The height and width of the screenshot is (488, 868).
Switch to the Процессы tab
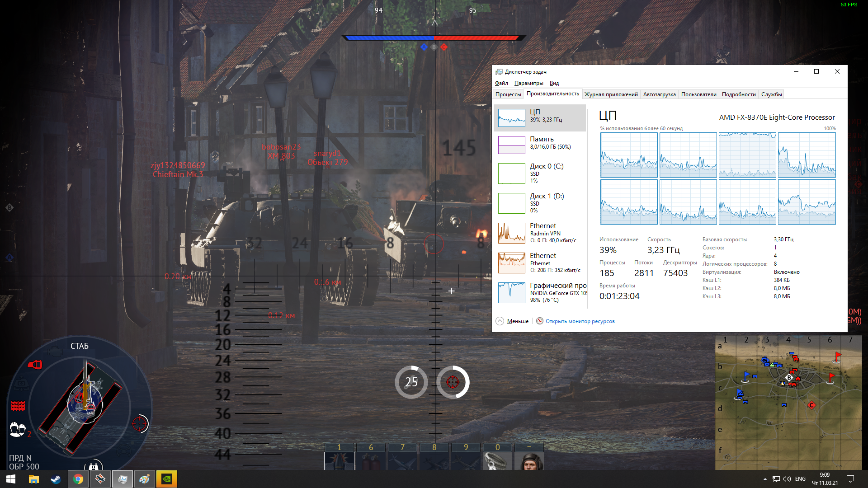pos(508,94)
